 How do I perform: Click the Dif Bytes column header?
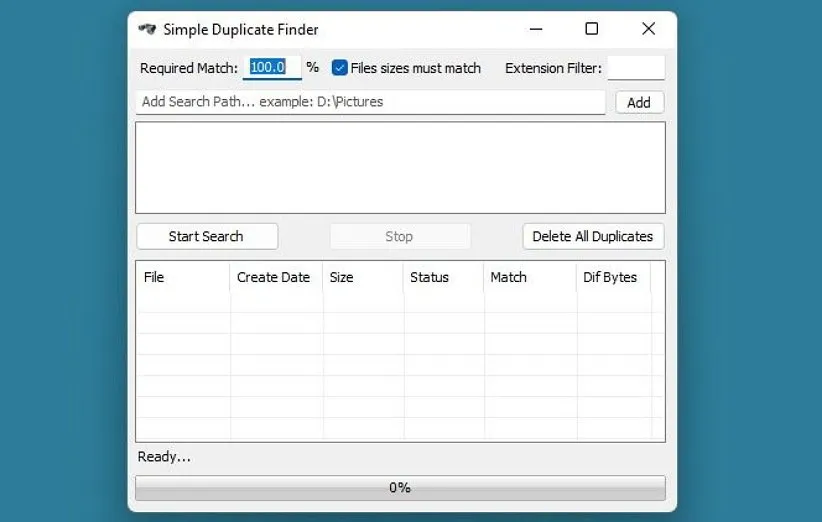pyautogui.click(x=611, y=277)
